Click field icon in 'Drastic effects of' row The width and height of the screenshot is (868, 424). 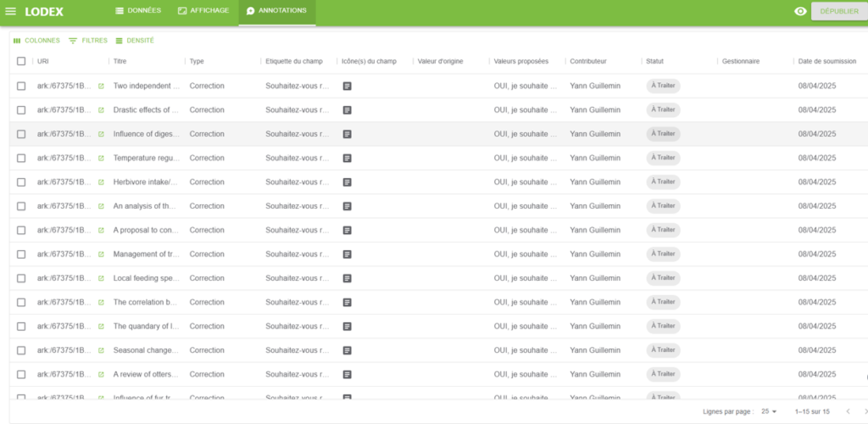click(x=347, y=110)
